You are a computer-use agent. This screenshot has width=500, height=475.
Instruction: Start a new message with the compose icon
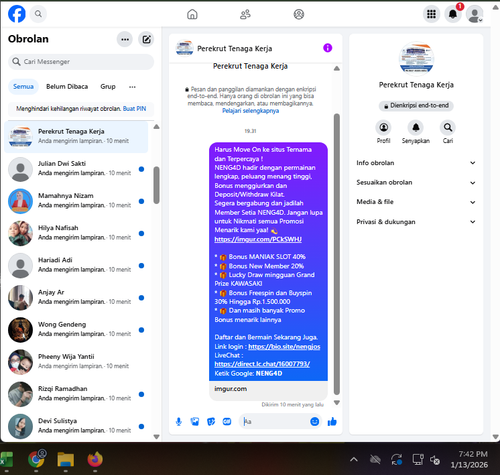146,39
